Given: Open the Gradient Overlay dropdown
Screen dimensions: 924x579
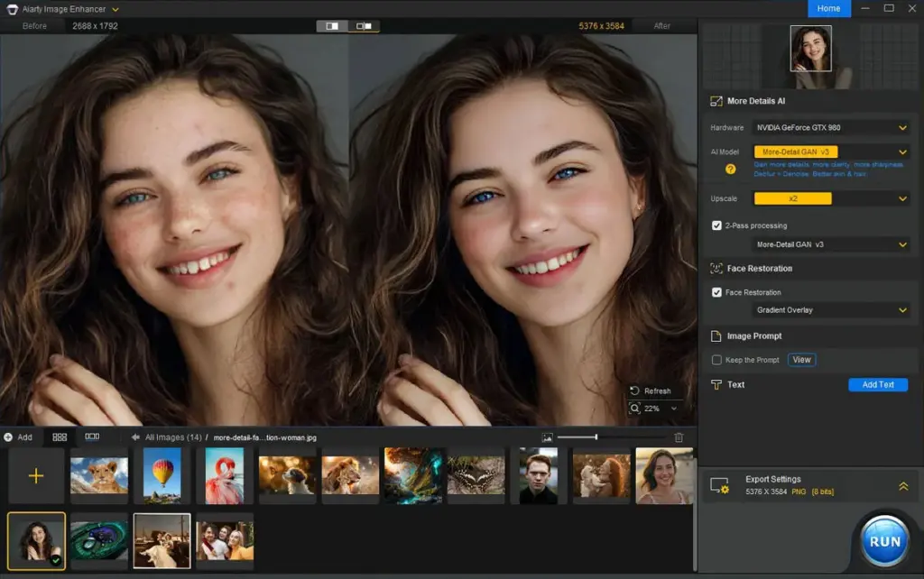Looking at the screenshot, I should [831, 309].
